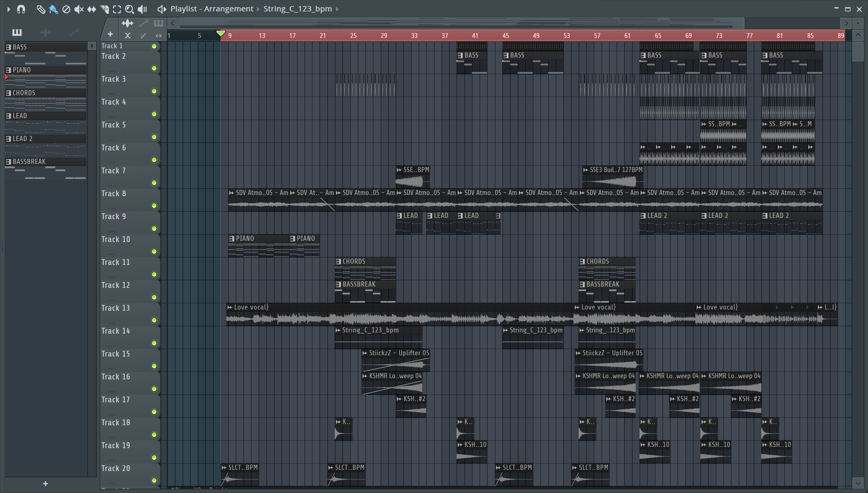Viewport: 868px width, 493px height.
Task: Choose the Select marquee tool
Action: click(x=117, y=9)
